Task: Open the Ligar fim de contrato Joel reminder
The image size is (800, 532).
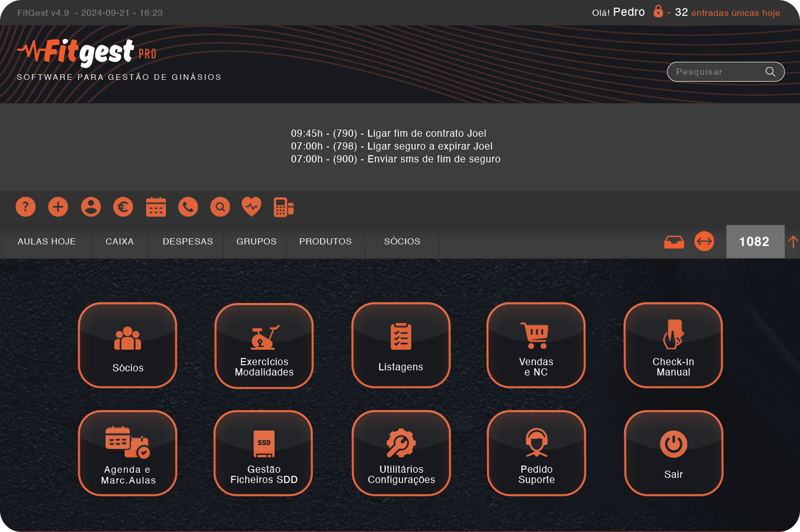Action: pos(388,134)
